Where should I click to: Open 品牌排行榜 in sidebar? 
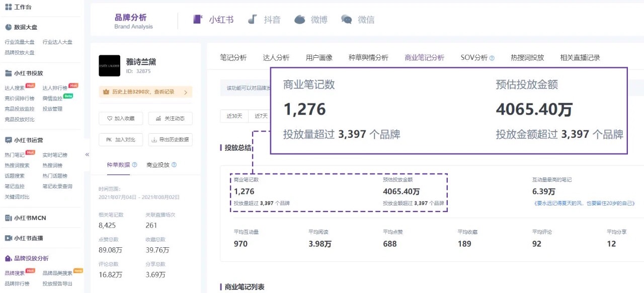point(17,283)
